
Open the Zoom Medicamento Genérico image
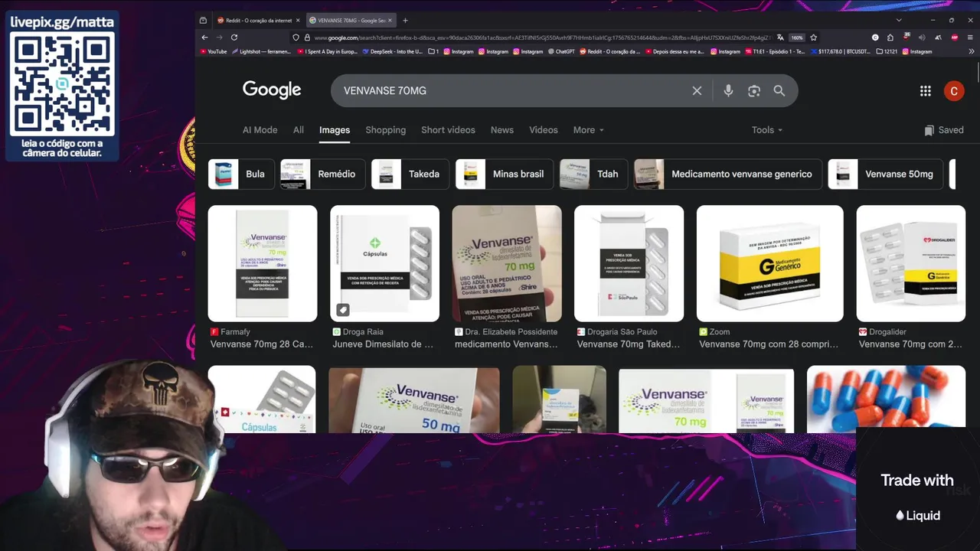pos(770,263)
